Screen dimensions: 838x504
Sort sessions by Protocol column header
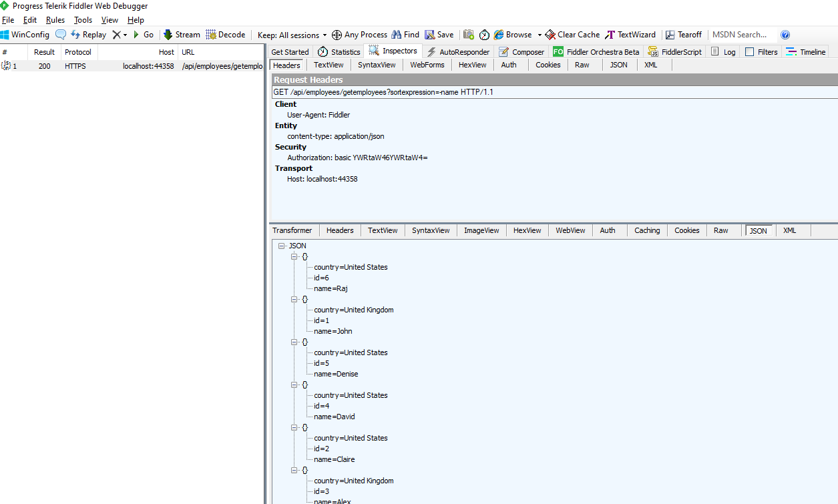point(79,52)
